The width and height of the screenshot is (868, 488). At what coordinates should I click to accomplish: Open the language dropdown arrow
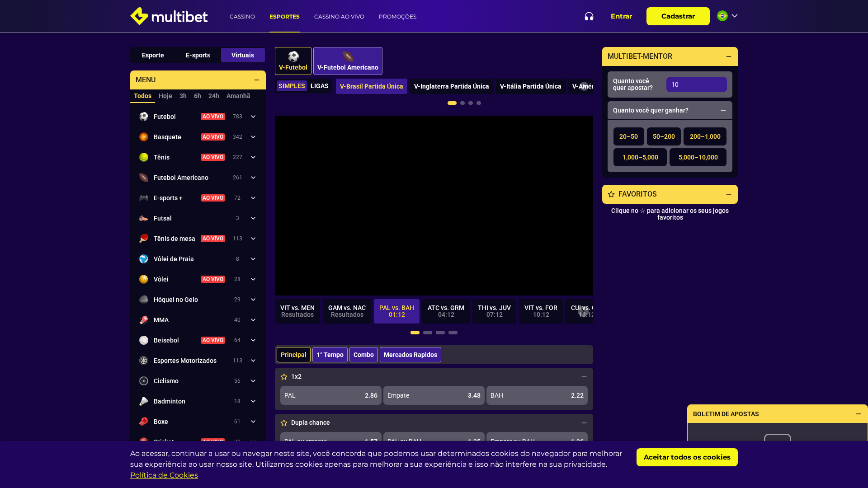tap(735, 16)
